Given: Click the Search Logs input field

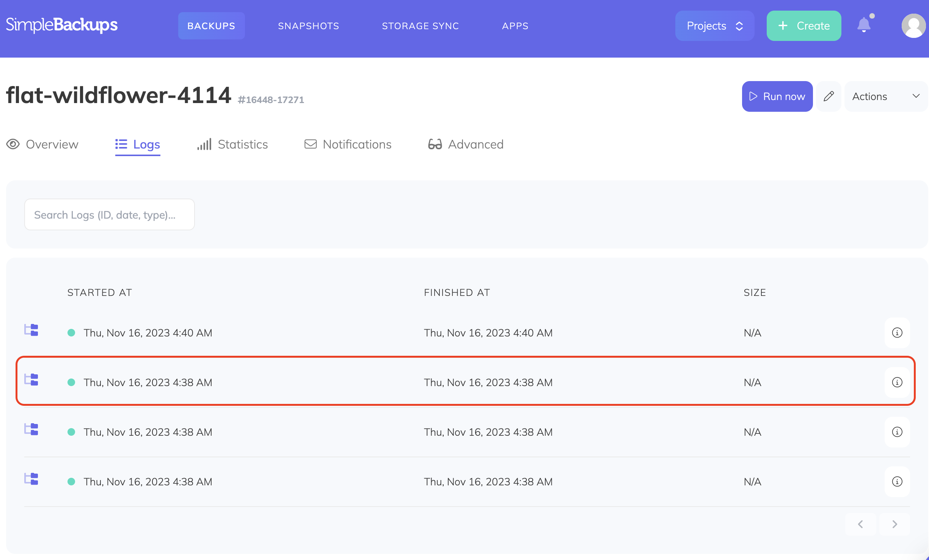Looking at the screenshot, I should 109,214.
